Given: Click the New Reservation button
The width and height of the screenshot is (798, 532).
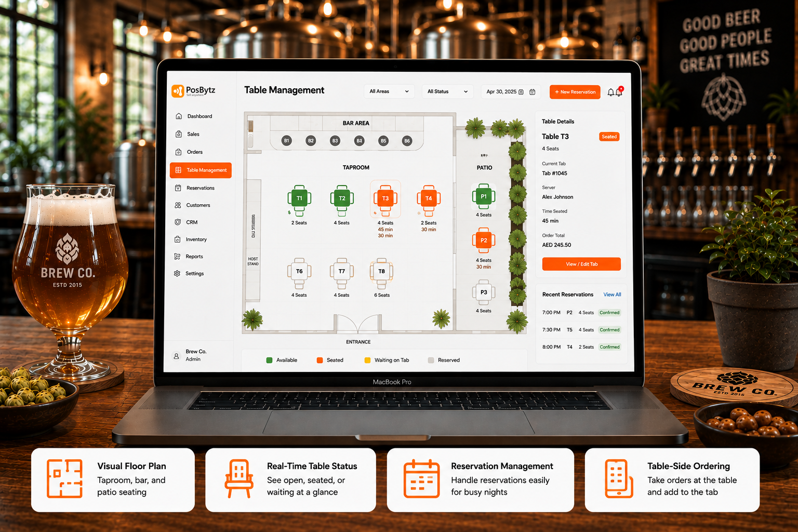Looking at the screenshot, I should (x=575, y=92).
